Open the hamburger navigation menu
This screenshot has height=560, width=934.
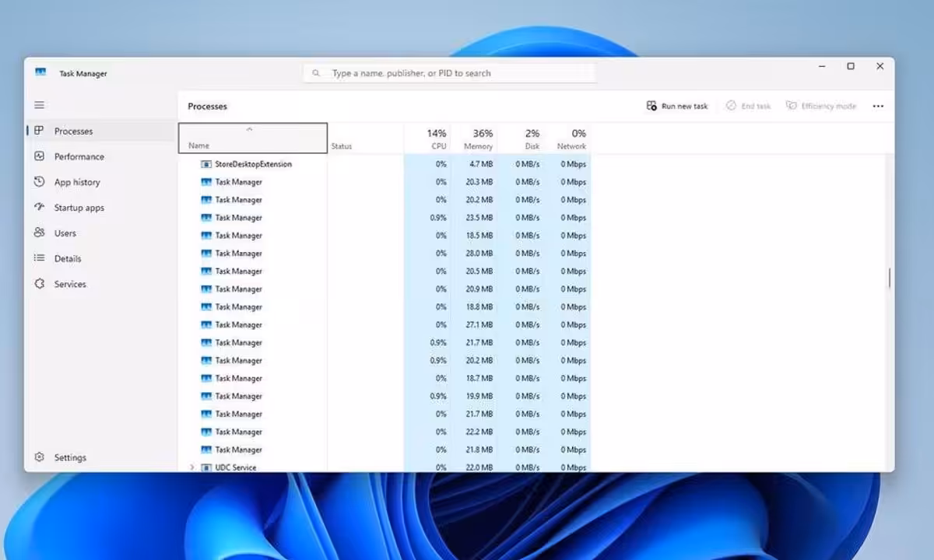click(x=39, y=105)
